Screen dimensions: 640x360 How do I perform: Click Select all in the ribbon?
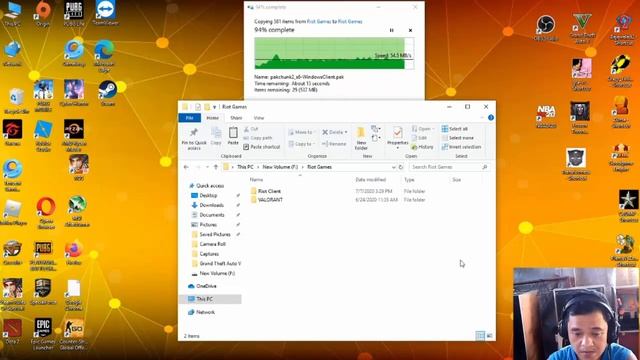coord(455,129)
